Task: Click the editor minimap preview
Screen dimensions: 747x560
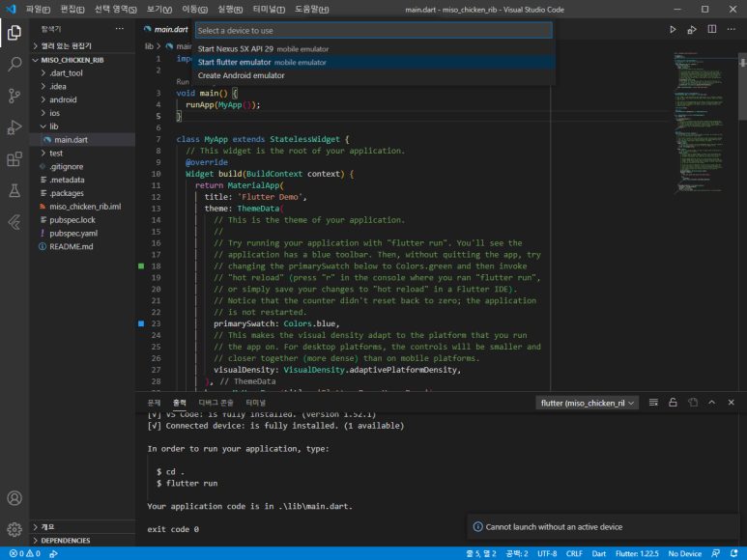Action: point(704,123)
